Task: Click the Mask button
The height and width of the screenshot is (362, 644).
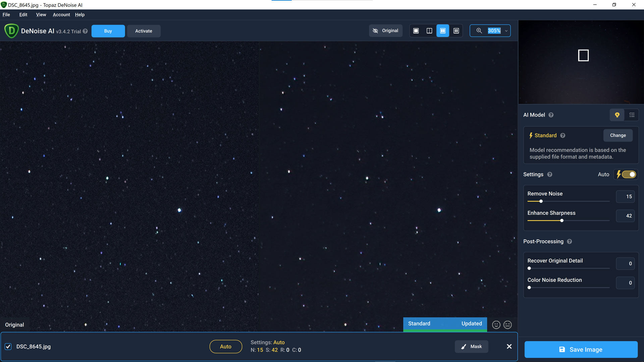Action: [x=471, y=347]
